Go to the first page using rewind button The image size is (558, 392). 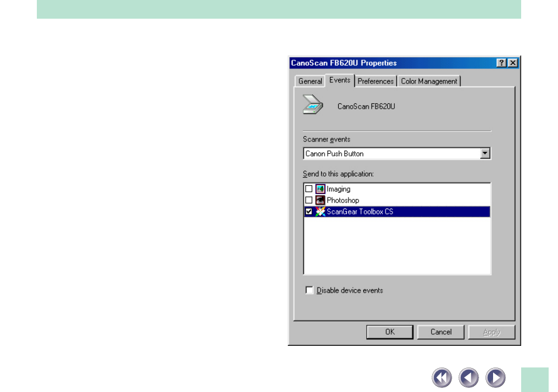pos(442,377)
